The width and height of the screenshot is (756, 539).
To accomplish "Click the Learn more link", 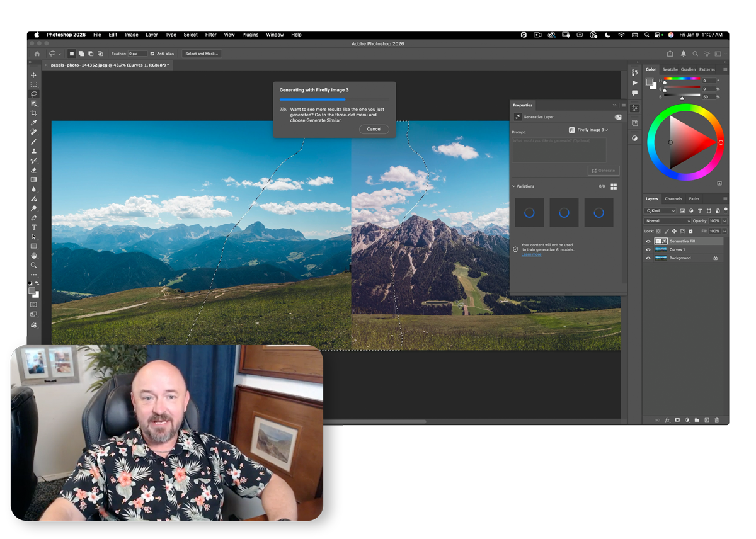I will [x=531, y=254].
